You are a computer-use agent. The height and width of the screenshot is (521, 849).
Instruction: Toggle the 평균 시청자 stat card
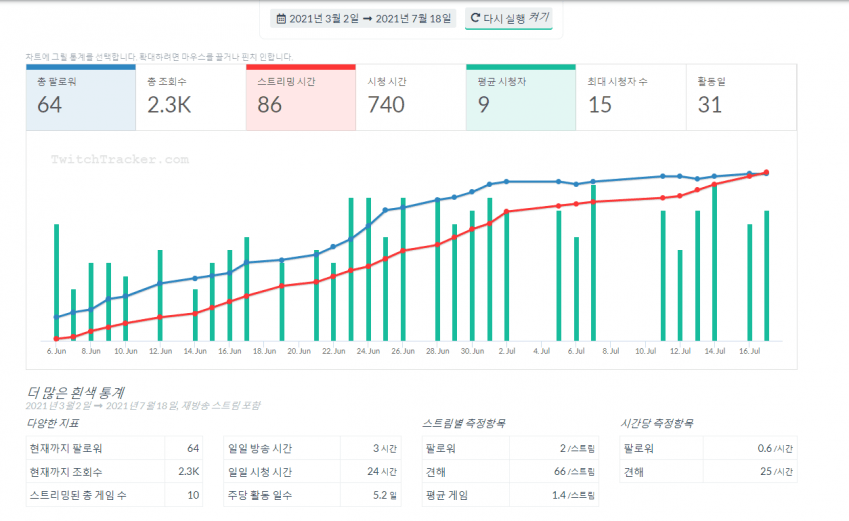[521, 97]
